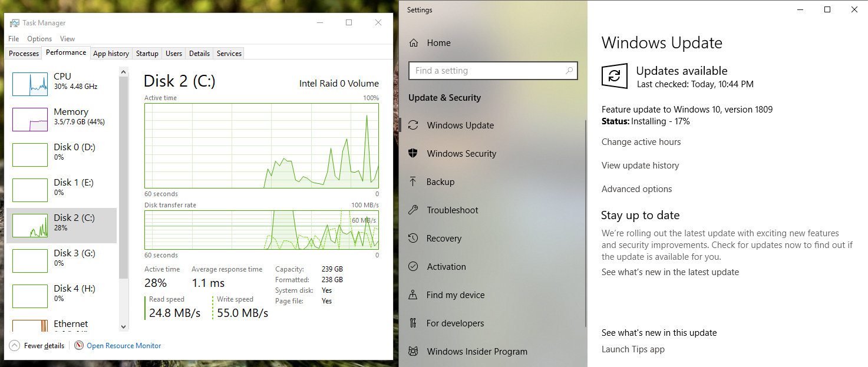Open Resource Monitor
Viewport: 868px width, 367px height.
click(x=123, y=345)
